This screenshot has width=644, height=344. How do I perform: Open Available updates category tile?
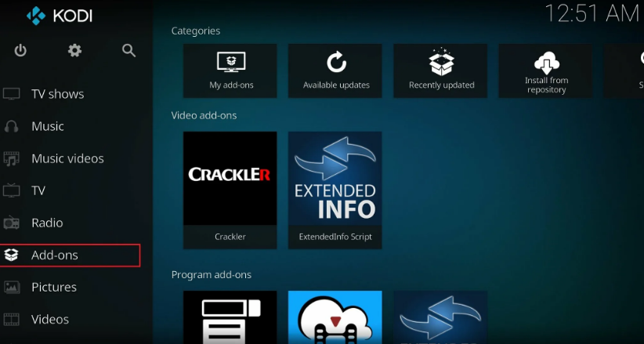tap(335, 71)
